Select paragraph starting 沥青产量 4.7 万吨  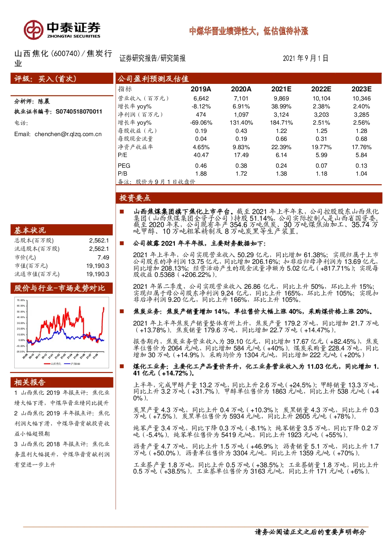[256, 450]
